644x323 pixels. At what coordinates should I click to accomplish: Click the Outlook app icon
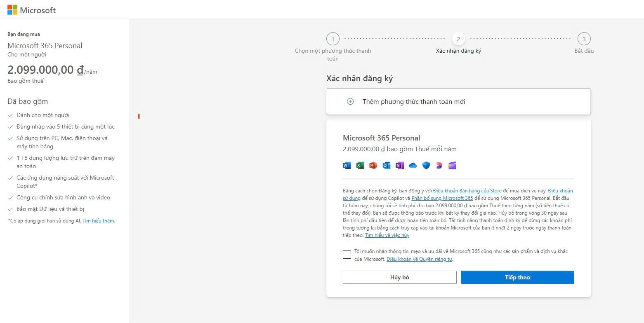click(x=387, y=166)
